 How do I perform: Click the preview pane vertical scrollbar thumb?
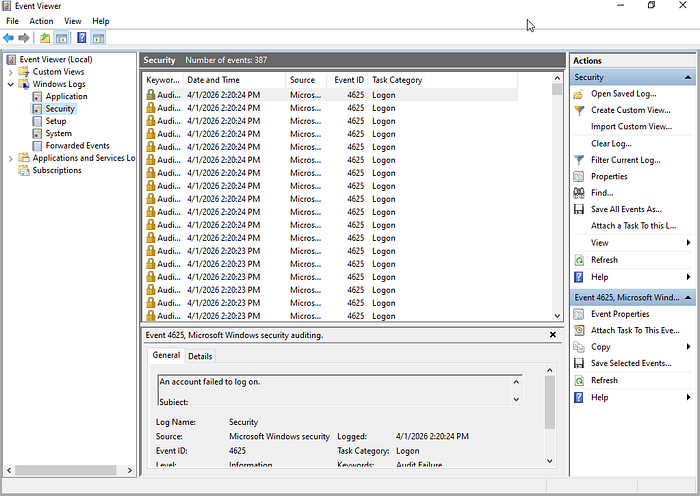click(x=550, y=402)
